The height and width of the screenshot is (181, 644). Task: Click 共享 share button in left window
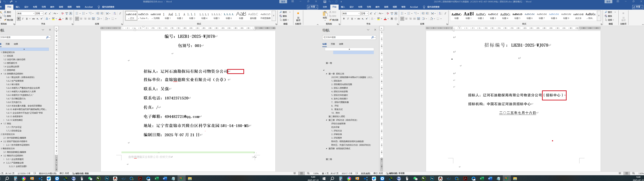[313, 7]
